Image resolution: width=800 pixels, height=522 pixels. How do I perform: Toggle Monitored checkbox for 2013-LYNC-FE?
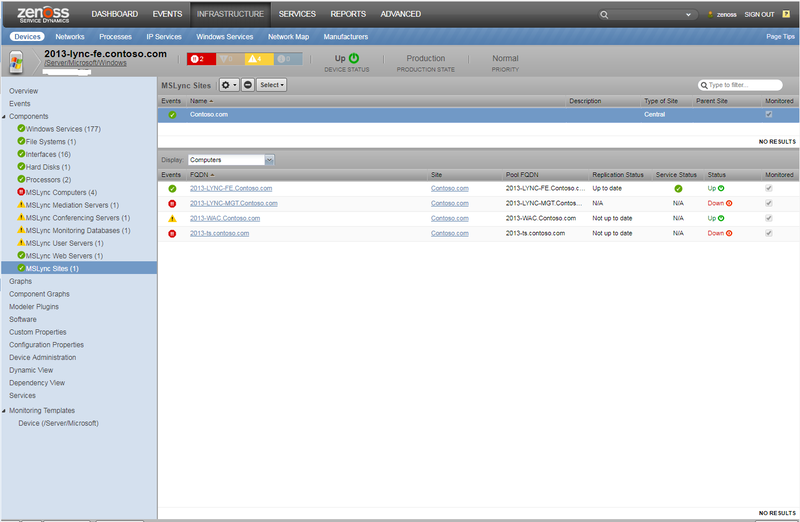tap(769, 188)
